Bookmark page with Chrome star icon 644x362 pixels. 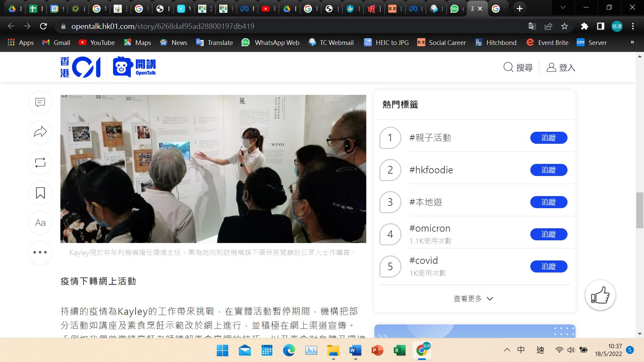[565, 26]
